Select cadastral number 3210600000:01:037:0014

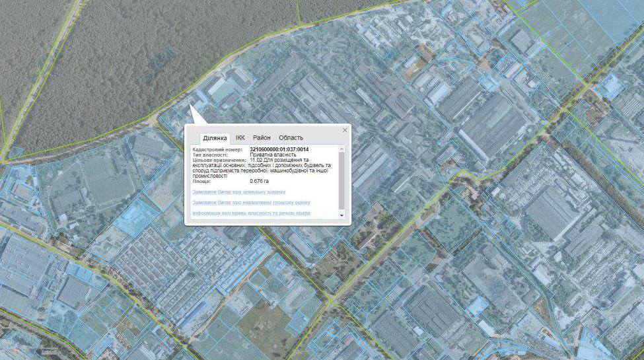pyautogui.click(x=279, y=149)
